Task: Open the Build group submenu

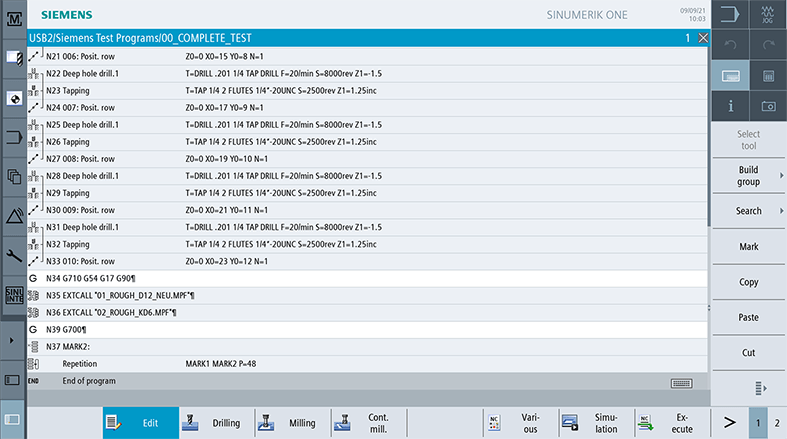Action: click(x=748, y=176)
